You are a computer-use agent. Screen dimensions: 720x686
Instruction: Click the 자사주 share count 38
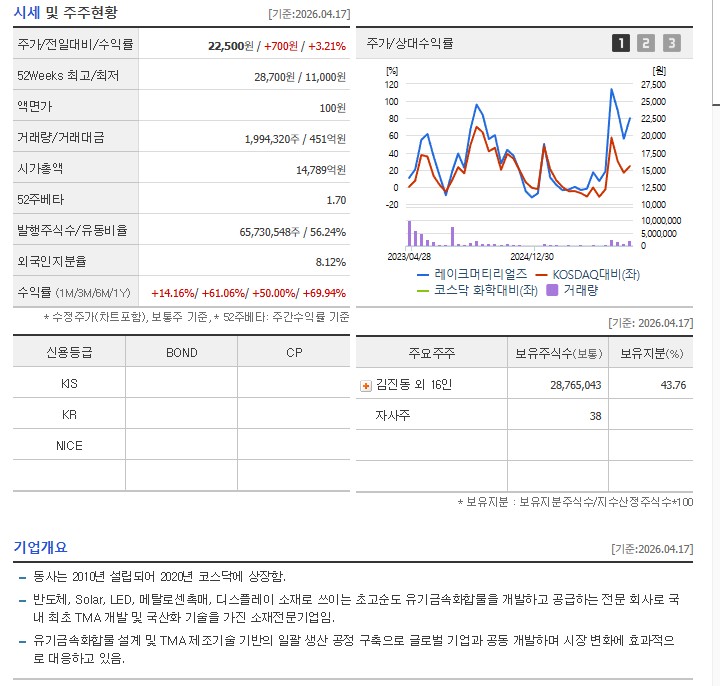pyautogui.click(x=595, y=416)
